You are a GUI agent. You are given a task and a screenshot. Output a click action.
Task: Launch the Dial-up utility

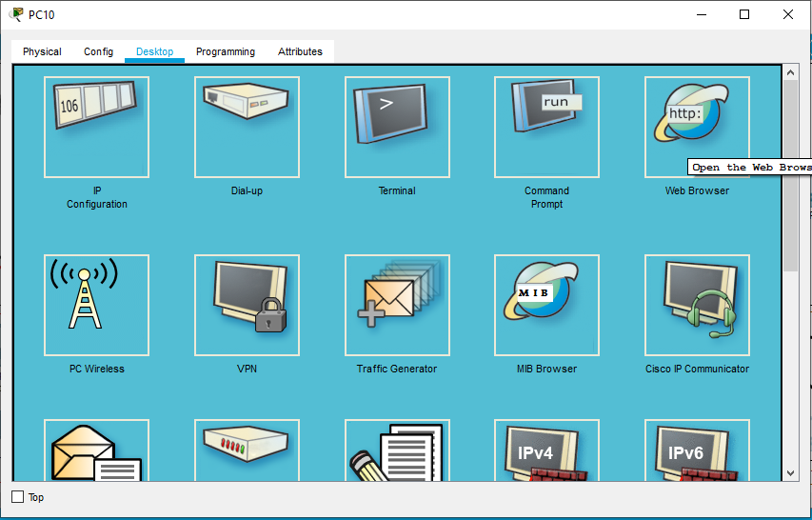(x=247, y=127)
